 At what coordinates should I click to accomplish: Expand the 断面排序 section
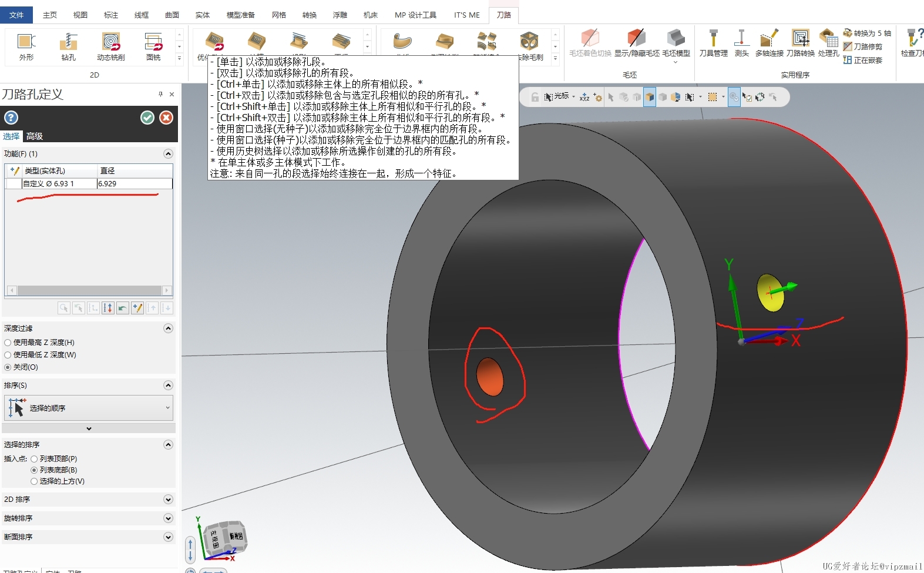(x=168, y=537)
